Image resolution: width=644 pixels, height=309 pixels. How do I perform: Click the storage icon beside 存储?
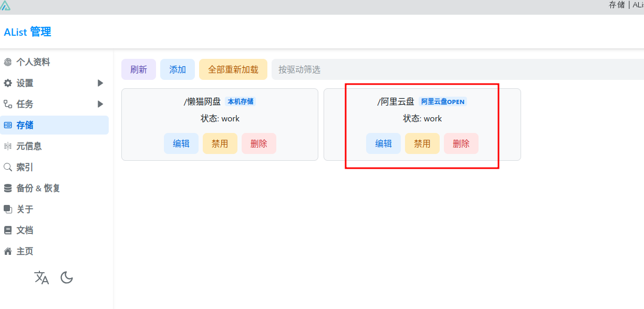pos(8,125)
